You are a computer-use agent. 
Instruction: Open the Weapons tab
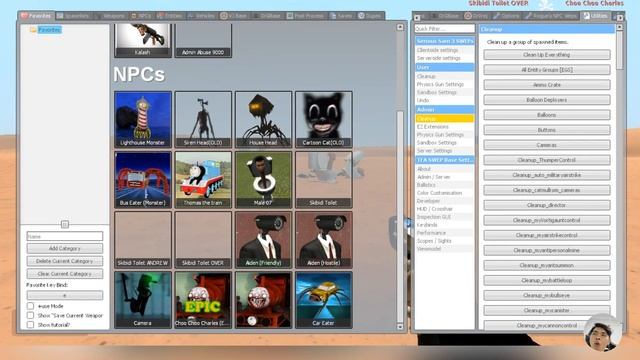pyautogui.click(x=109, y=16)
